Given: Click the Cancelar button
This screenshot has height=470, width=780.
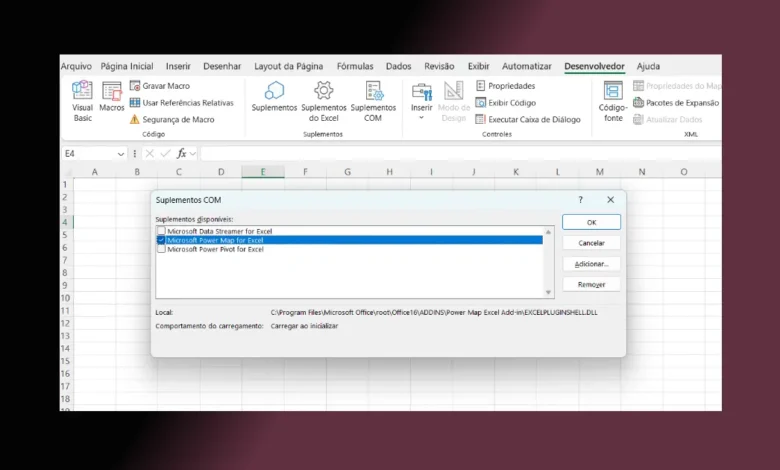Looking at the screenshot, I should 591,243.
